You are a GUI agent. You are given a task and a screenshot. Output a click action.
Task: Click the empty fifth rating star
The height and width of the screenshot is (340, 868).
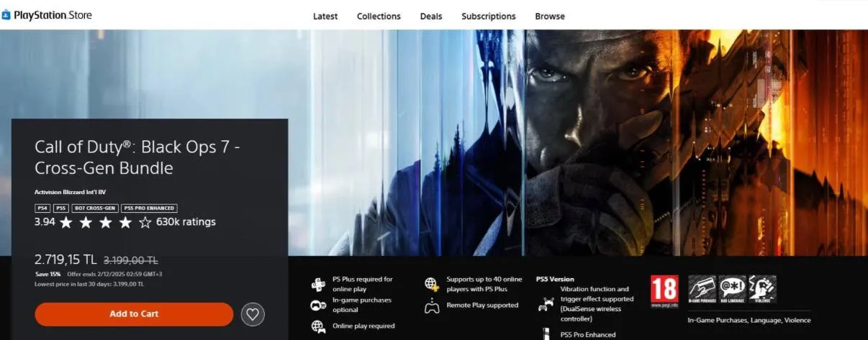(145, 223)
